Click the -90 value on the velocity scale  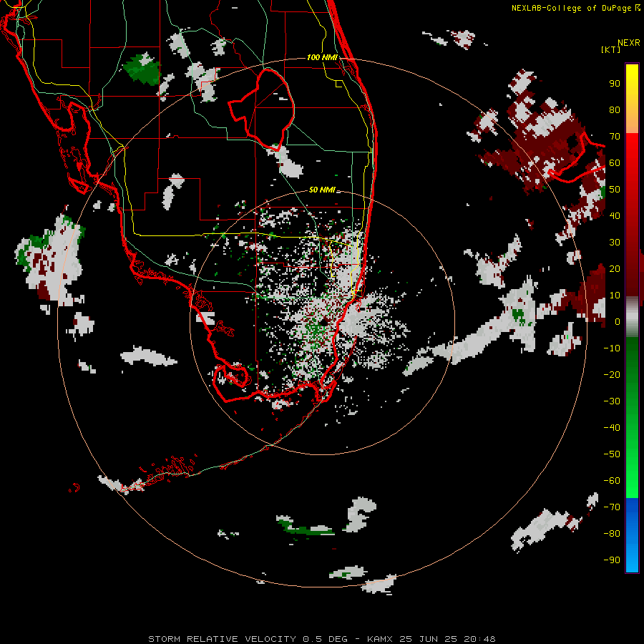click(x=612, y=560)
